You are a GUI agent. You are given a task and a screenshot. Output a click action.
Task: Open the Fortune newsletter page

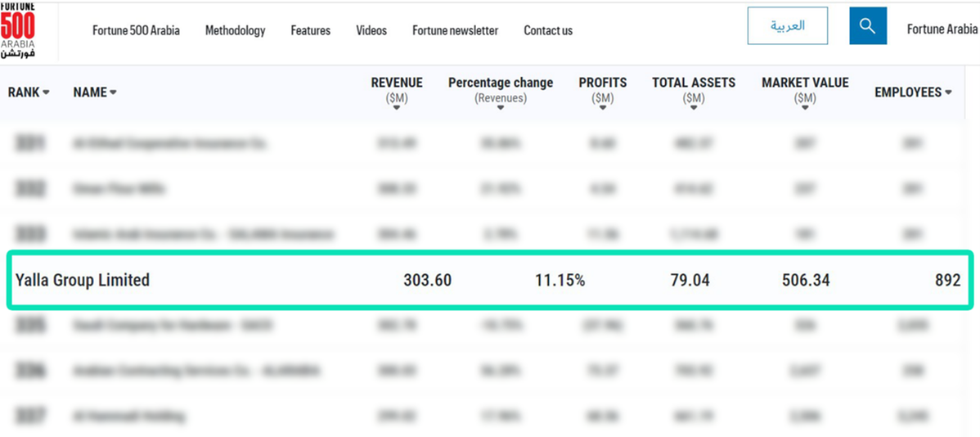(x=455, y=30)
